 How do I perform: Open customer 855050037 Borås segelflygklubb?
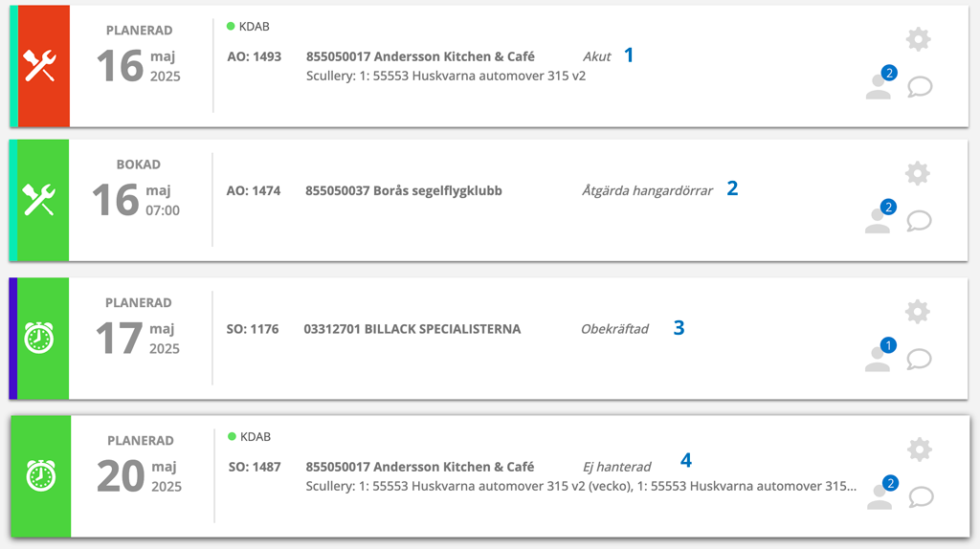point(404,190)
